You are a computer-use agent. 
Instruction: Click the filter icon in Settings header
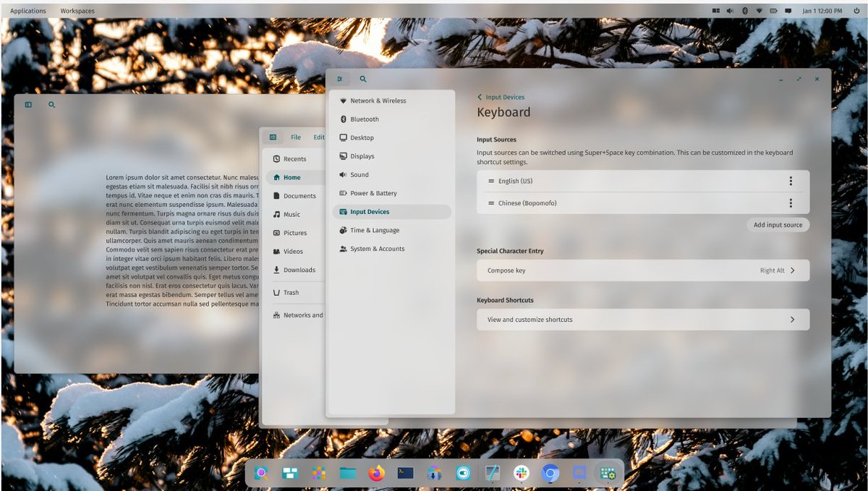click(x=340, y=79)
